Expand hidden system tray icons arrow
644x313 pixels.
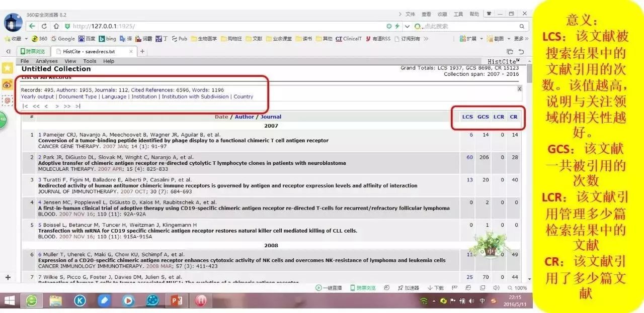pyautogui.click(x=434, y=301)
